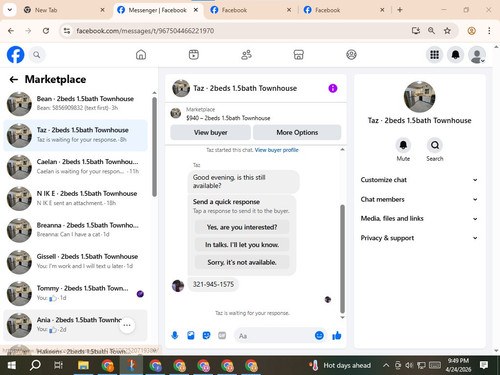Open Facebook search magnifier
500x375 pixels.
(x=37, y=55)
